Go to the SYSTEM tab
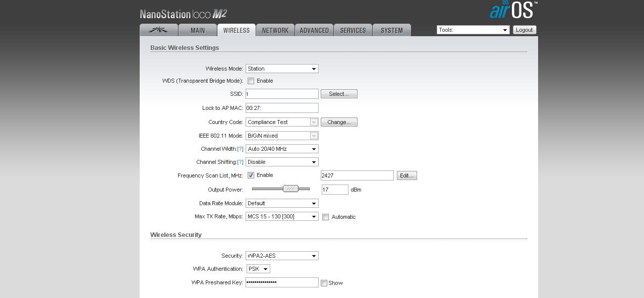 [391, 30]
